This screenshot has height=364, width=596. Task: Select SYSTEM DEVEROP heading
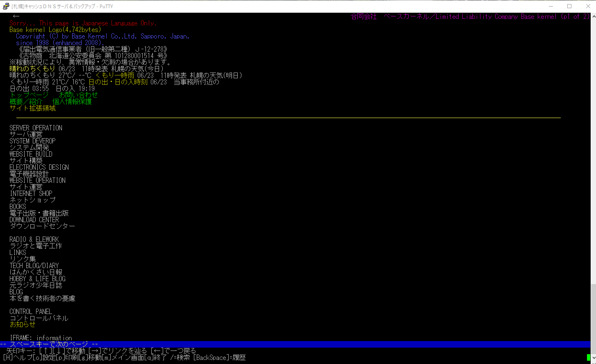pyautogui.click(x=33, y=141)
